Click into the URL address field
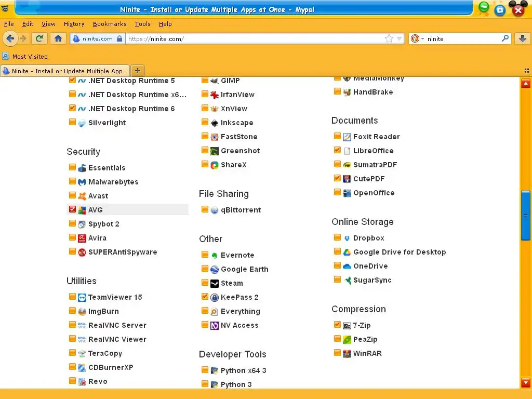Image resolution: width=532 pixels, height=399 pixels. click(255, 38)
